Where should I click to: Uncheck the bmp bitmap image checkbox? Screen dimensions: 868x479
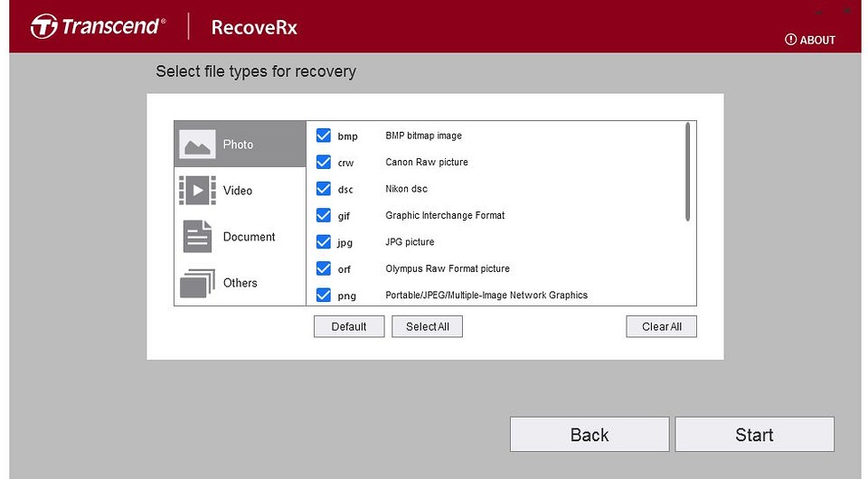click(x=324, y=136)
